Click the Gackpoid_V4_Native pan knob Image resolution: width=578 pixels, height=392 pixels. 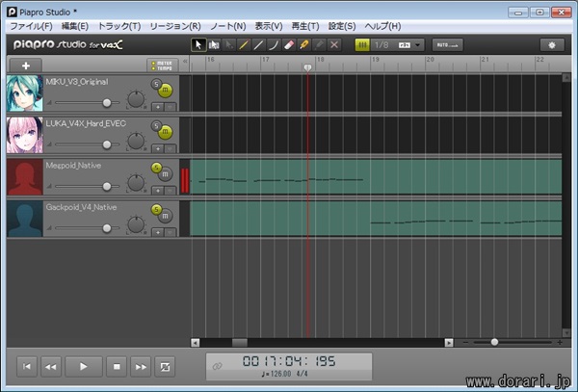coord(136,224)
